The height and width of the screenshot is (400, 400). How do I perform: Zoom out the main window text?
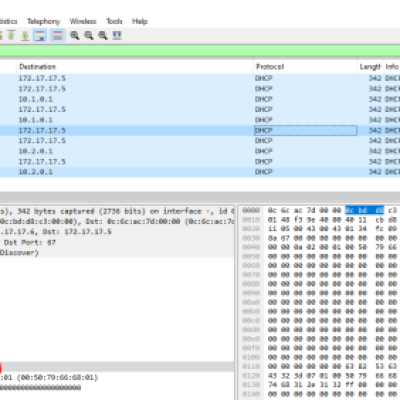click(89, 35)
